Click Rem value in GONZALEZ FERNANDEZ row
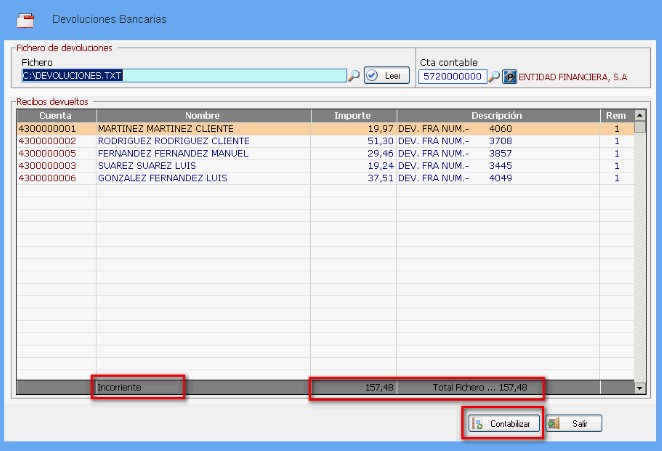Screen dimensions: 662x451 (617, 178)
